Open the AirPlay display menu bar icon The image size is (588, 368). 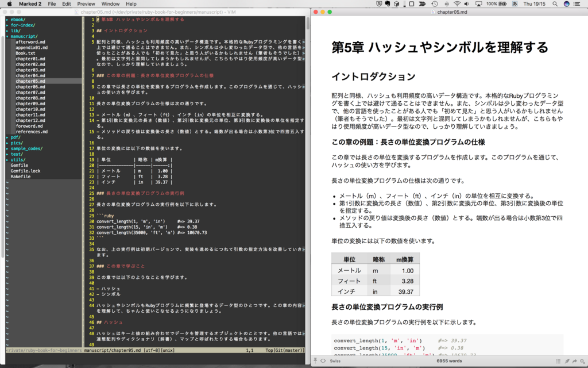[478, 4]
